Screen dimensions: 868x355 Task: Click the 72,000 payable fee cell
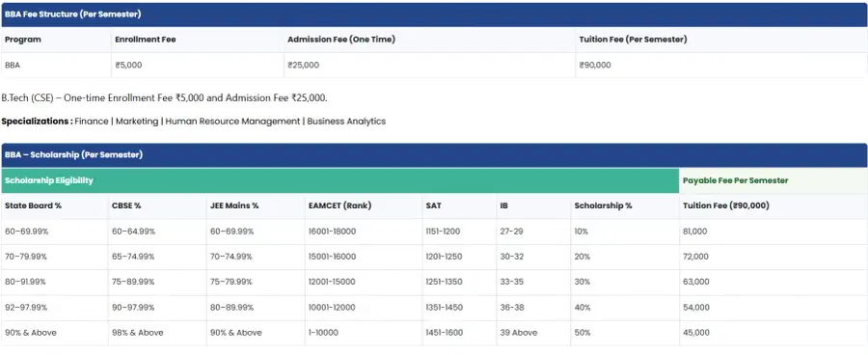click(773, 257)
